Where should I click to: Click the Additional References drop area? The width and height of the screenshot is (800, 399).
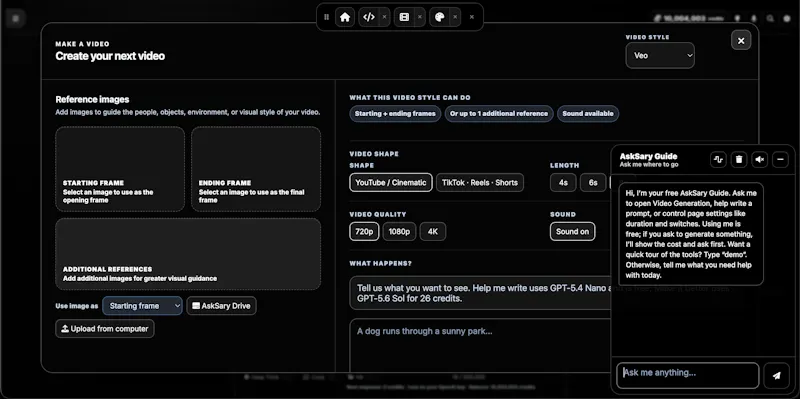[188, 254]
